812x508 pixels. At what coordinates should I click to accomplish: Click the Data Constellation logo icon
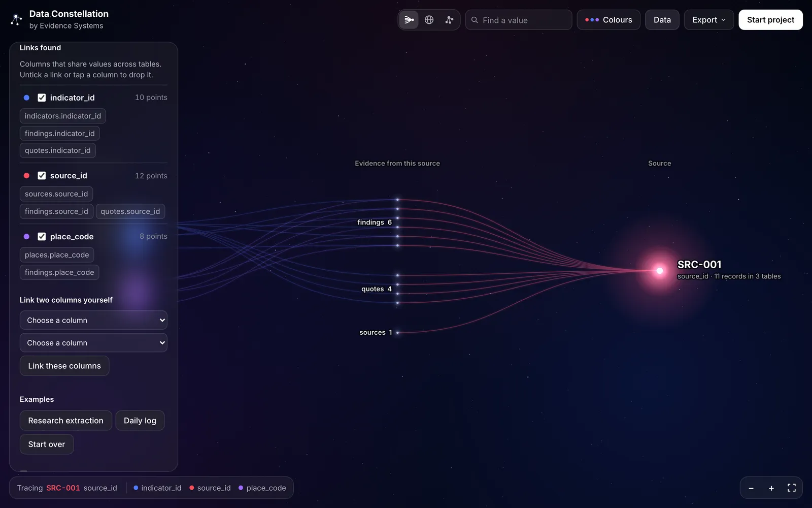tap(16, 20)
